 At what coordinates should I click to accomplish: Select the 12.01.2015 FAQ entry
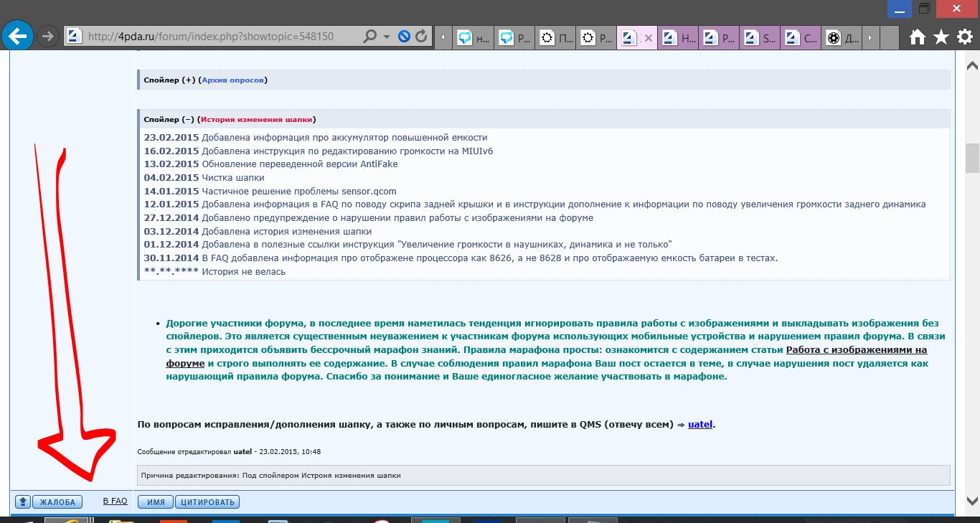pos(534,204)
